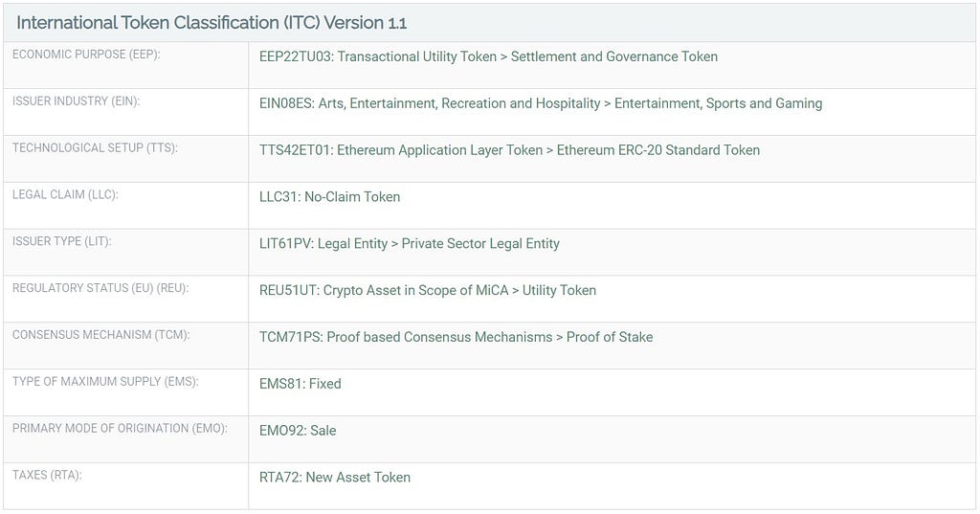Select the ISSUER INDUSTRY (EIN) label

tap(76, 101)
